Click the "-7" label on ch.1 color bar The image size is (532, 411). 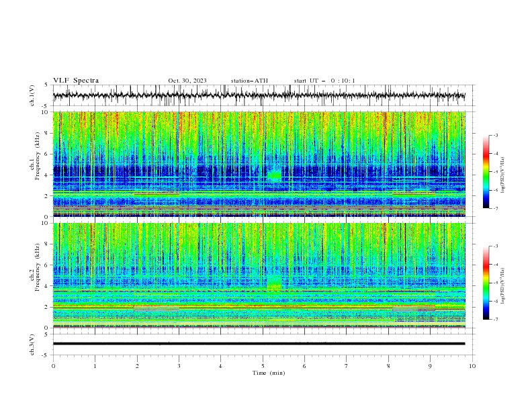(x=496, y=208)
